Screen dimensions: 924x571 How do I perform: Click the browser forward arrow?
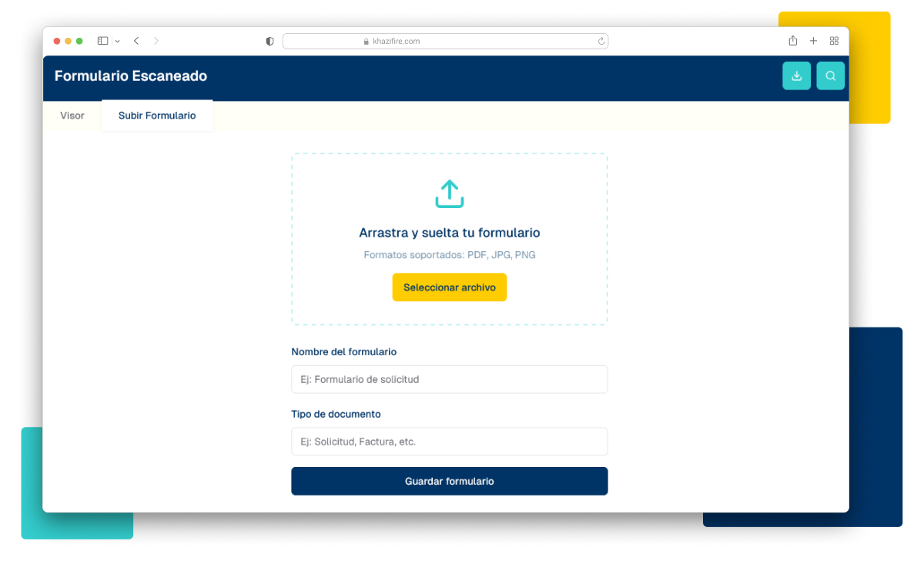click(x=156, y=41)
